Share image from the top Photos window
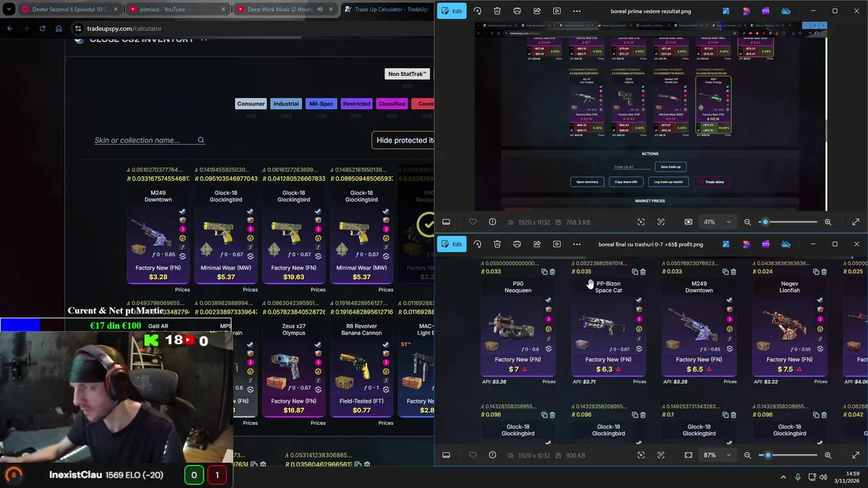This screenshot has height=488, width=868. tap(537, 11)
